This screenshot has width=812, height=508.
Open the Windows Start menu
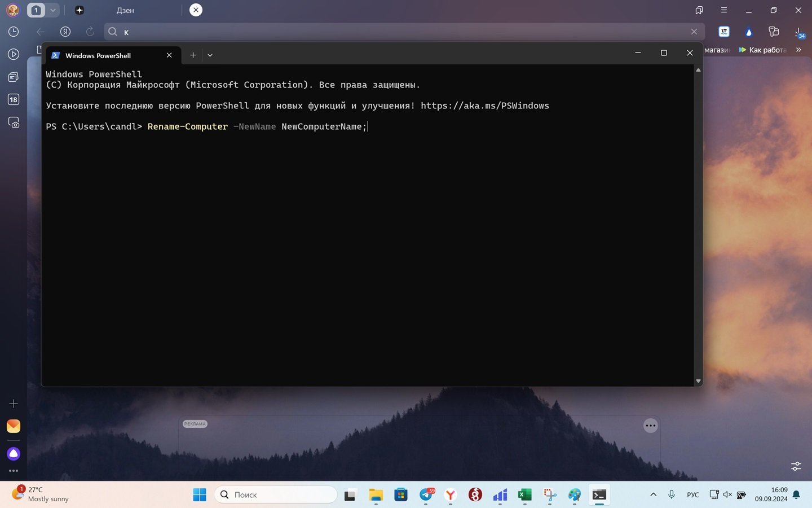(200, 495)
